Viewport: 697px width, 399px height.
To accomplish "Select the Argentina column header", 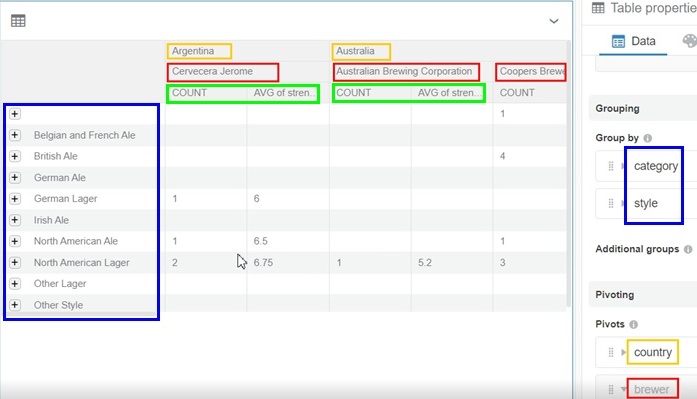I will [193, 51].
